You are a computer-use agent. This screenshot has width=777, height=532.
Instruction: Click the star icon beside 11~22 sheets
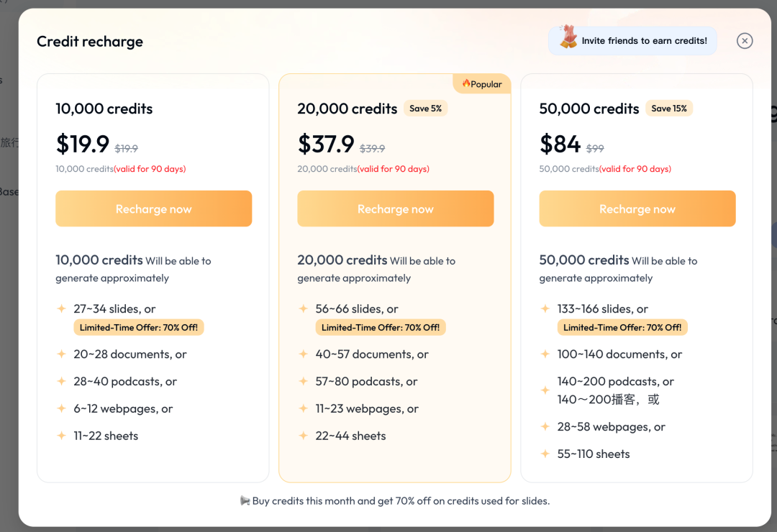click(61, 436)
